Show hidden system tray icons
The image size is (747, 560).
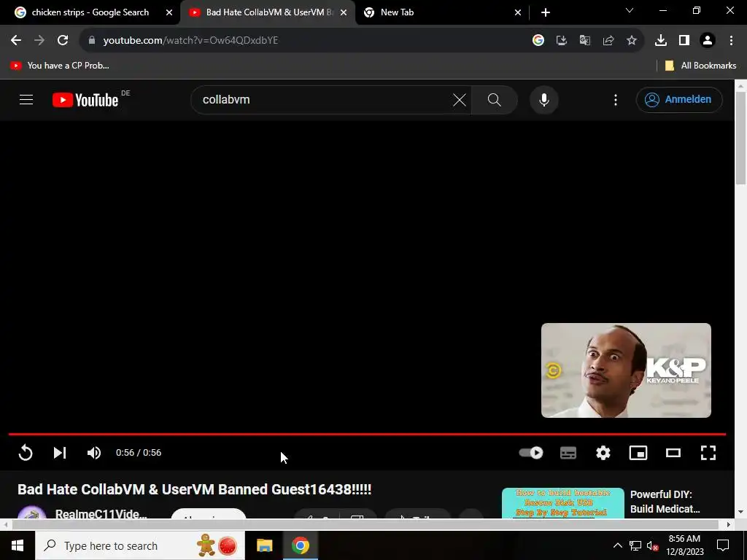pyautogui.click(x=617, y=545)
